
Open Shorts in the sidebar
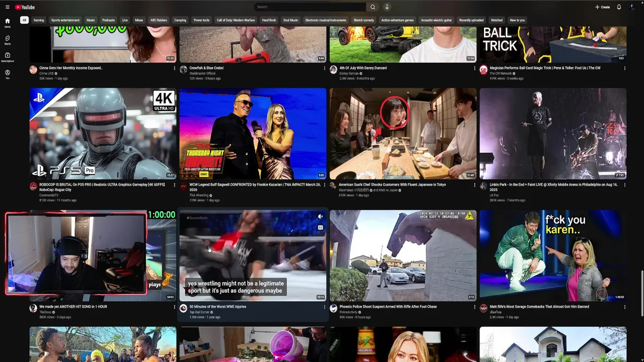tap(7, 40)
